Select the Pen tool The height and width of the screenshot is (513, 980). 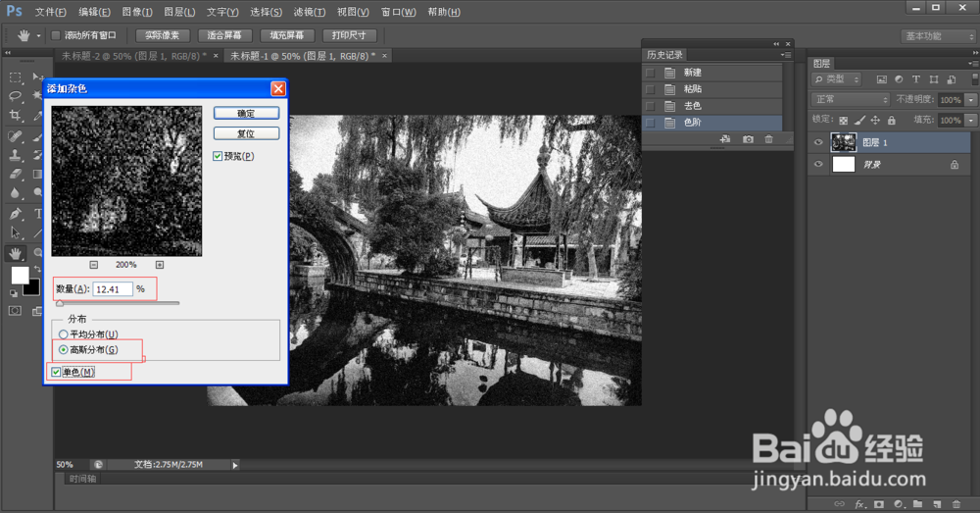(x=16, y=213)
